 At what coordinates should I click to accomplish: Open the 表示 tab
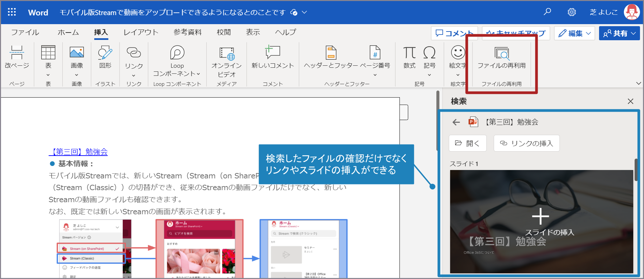coord(253,32)
